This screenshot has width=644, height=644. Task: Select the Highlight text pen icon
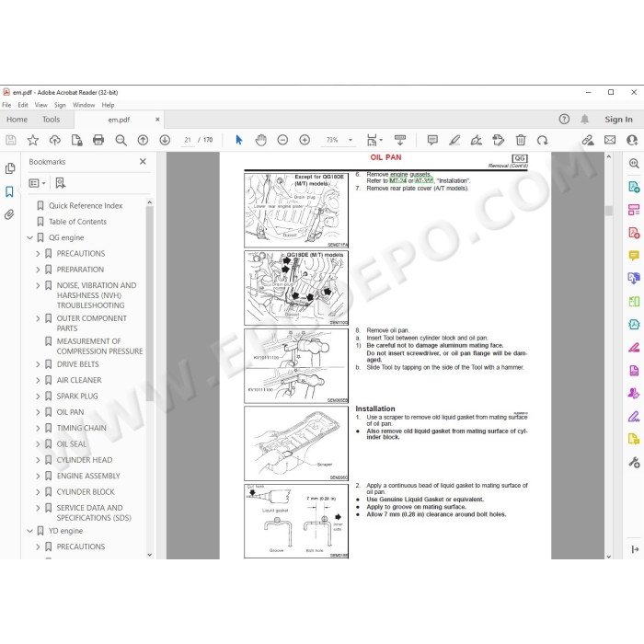click(454, 140)
